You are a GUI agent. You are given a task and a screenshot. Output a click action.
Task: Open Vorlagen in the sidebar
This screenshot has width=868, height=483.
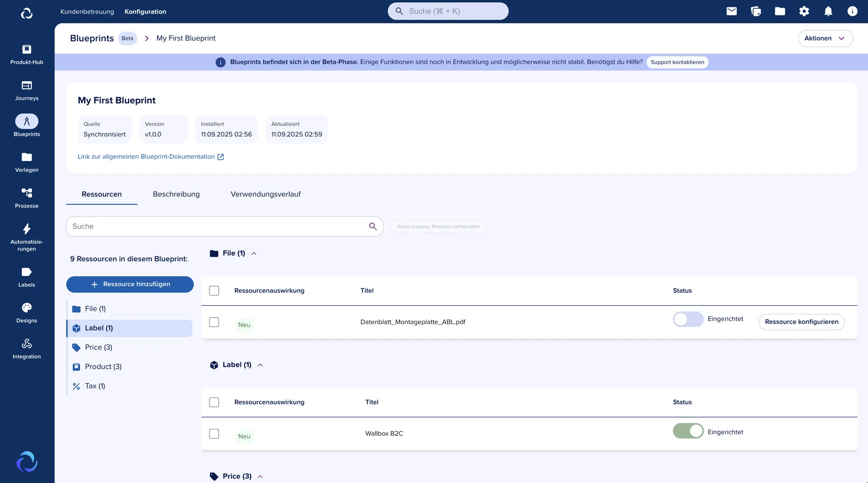[27, 162]
